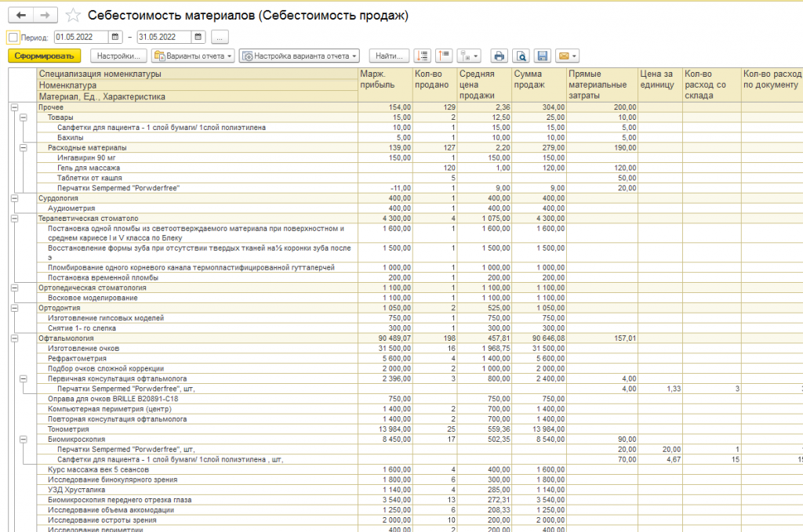Select Прямые материальные затраты column header
Screen dimensions: 803x532
pyautogui.click(x=602, y=85)
